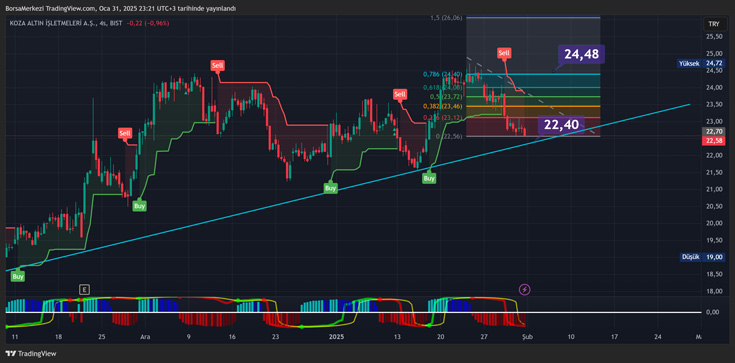Click the Düşük 19,00 low label
The width and height of the screenshot is (735, 363).
702,257
